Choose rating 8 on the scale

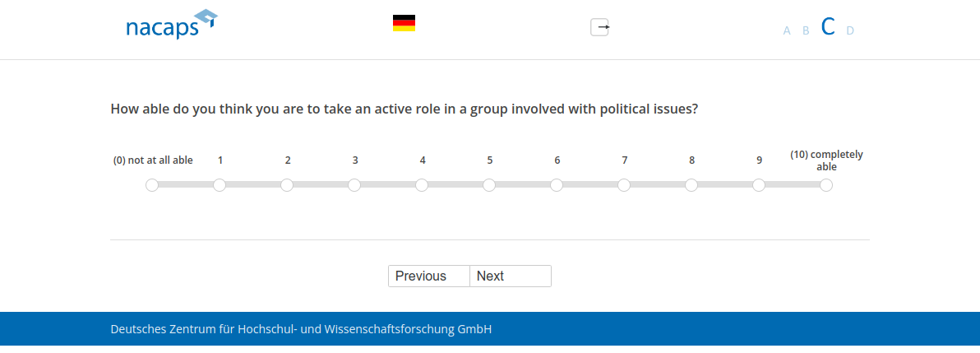691,185
